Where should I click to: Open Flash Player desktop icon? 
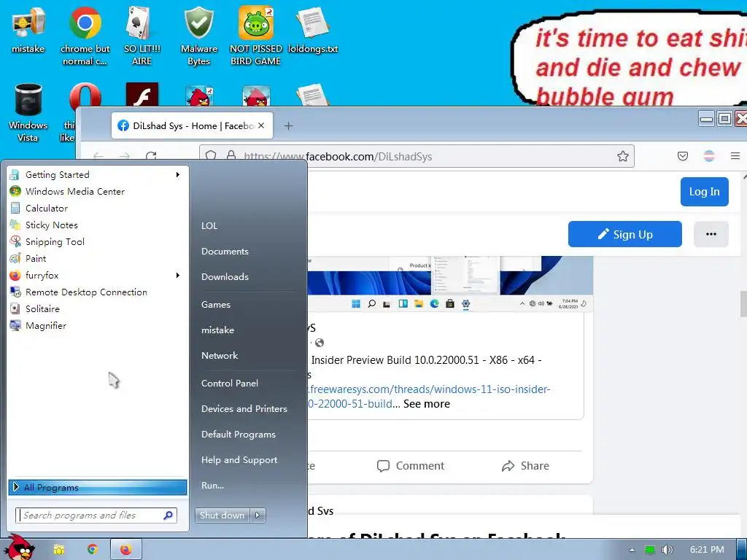pyautogui.click(x=142, y=94)
